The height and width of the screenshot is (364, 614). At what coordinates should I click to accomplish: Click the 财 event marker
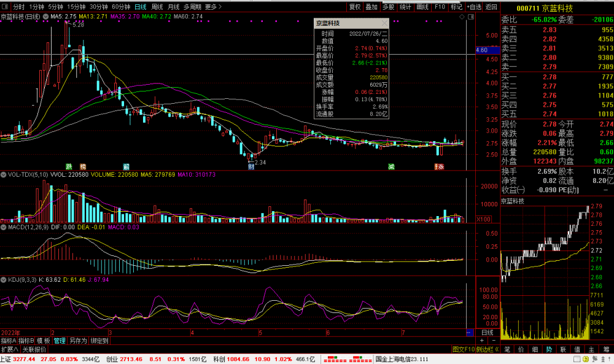[251, 167]
